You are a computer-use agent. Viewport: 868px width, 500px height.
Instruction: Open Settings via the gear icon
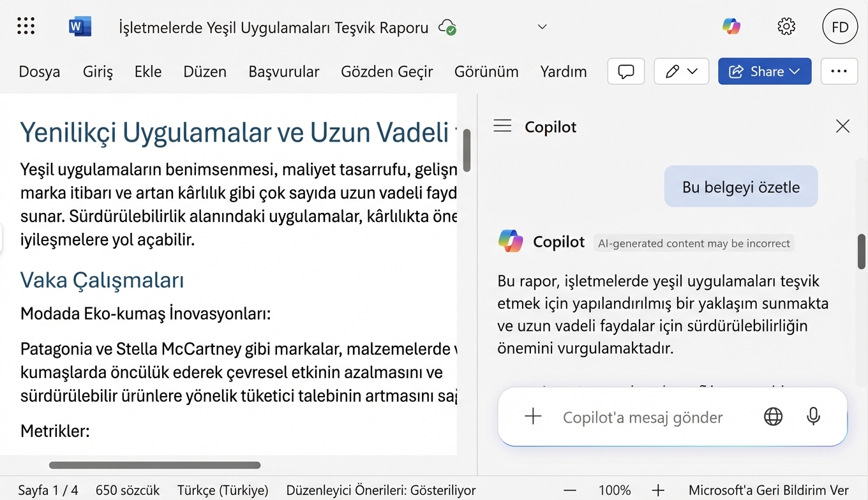click(786, 26)
